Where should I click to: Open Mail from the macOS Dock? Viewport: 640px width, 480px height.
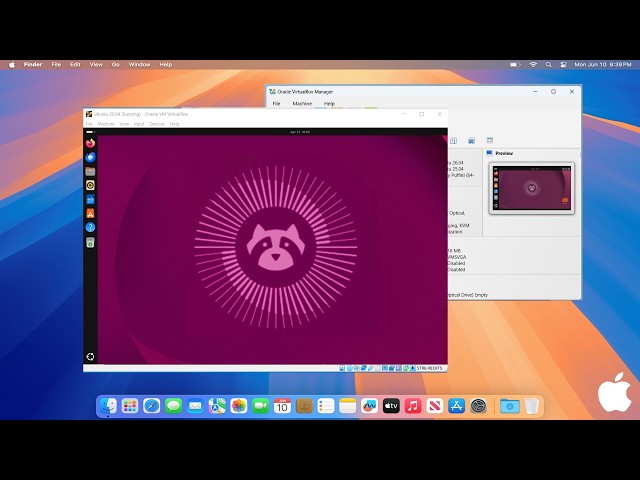coord(195,406)
